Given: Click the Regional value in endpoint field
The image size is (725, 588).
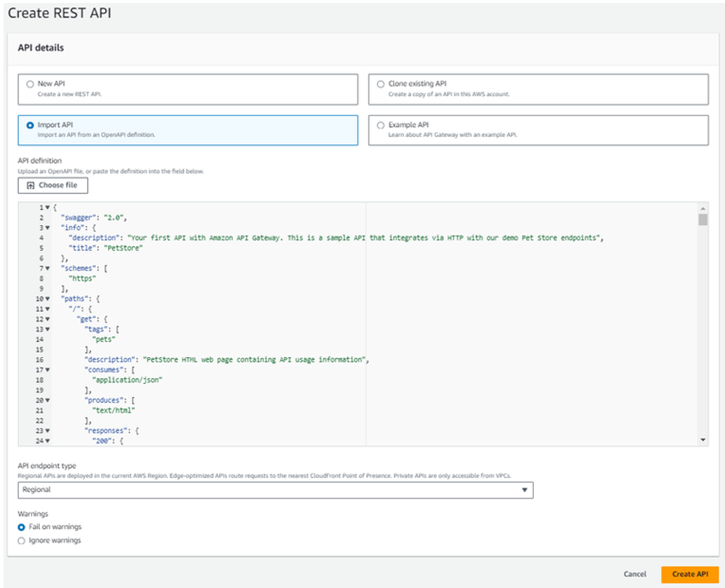Looking at the screenshot, I should pyautogui.click(x=37, y=490).
